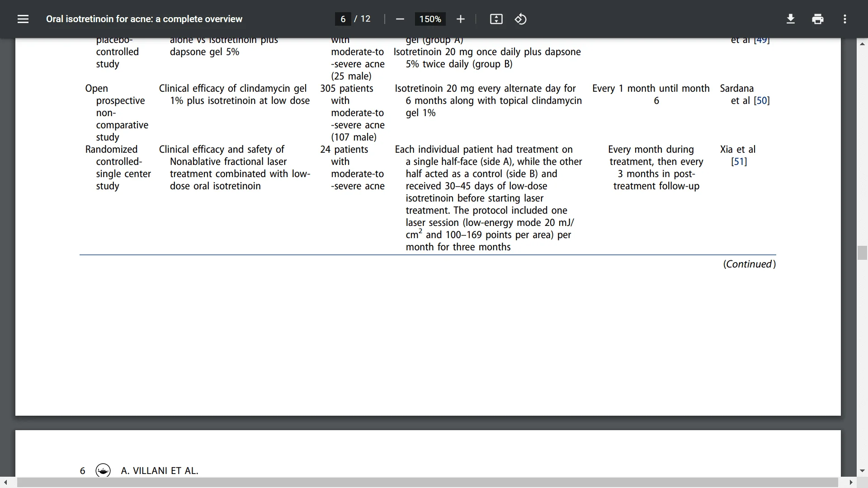Open the sidebar menu hamburger icon
This screenshot has width=868, height=488.
(23, 19)
